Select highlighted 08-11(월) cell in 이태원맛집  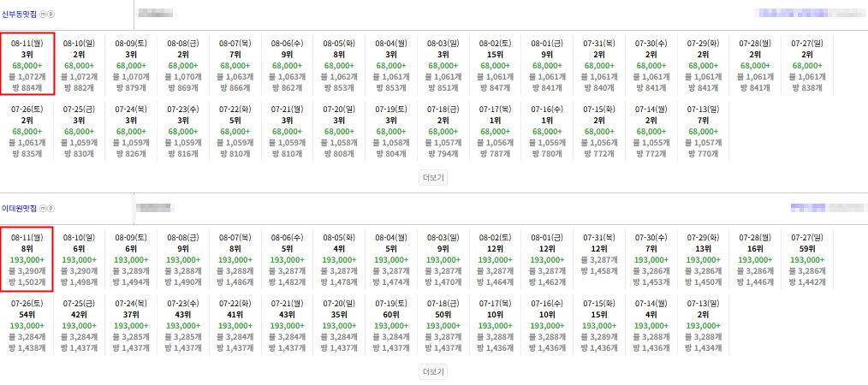pyautogui.click(x=27, y=259)
